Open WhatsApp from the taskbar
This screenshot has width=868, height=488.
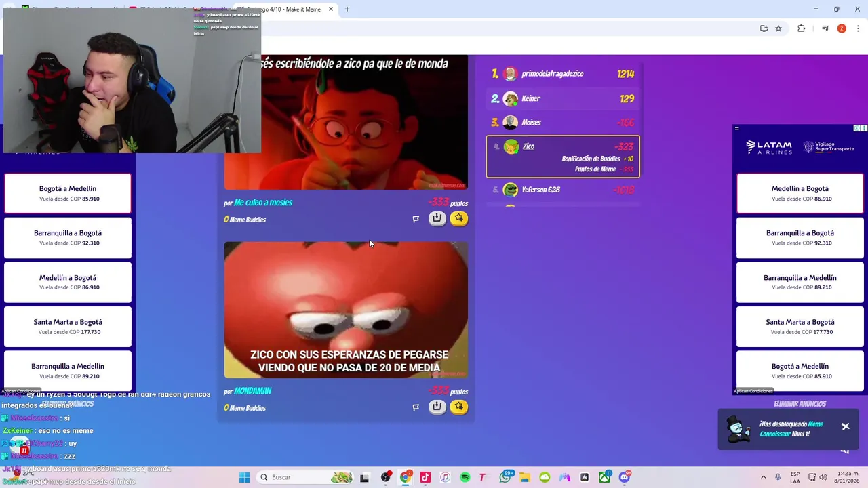point(505,477)
